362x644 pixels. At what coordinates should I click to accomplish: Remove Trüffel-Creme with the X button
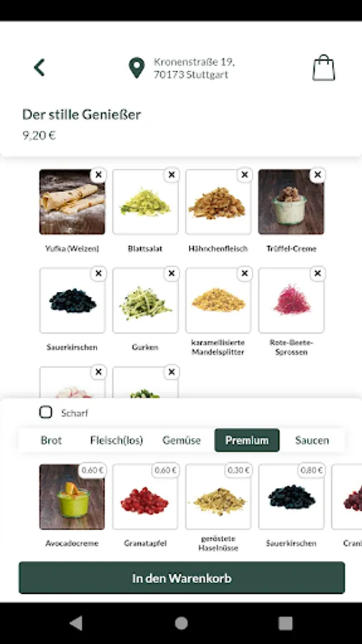coord(318,175)
